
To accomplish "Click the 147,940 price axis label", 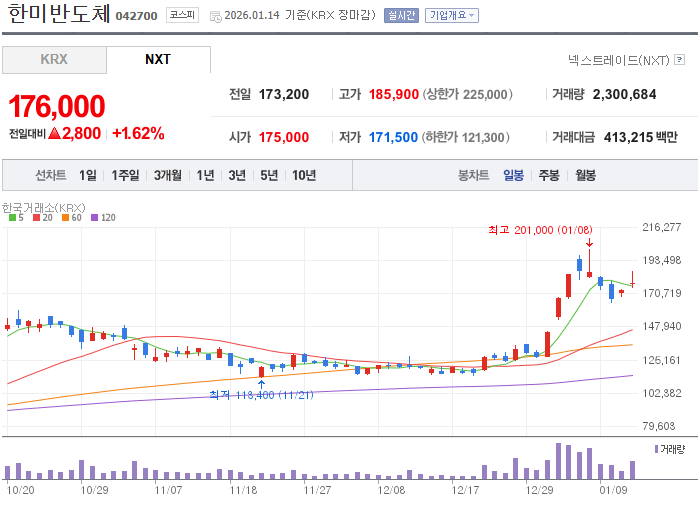I will click(661, 326).
